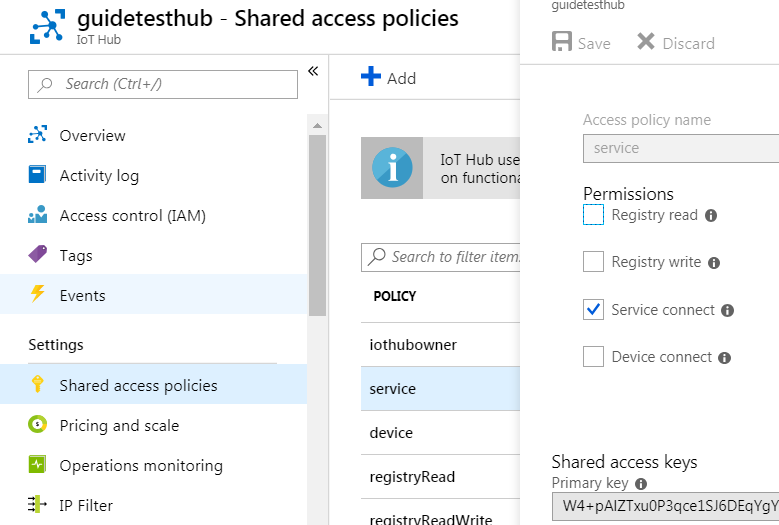Image resolution: width=779 pixels, height=525 pixels.
Task: Click the Primary key value field
Action: click(665, 506)
